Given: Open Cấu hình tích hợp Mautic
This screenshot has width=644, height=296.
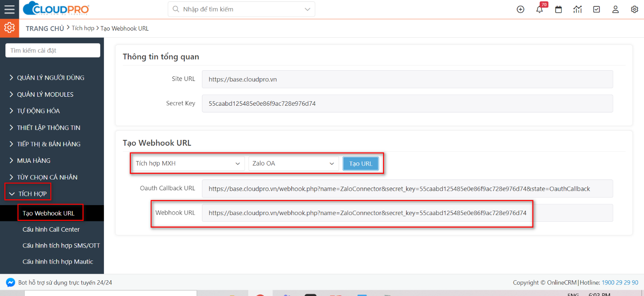Looking at the screenshot, I should click(x=58, y=262).
